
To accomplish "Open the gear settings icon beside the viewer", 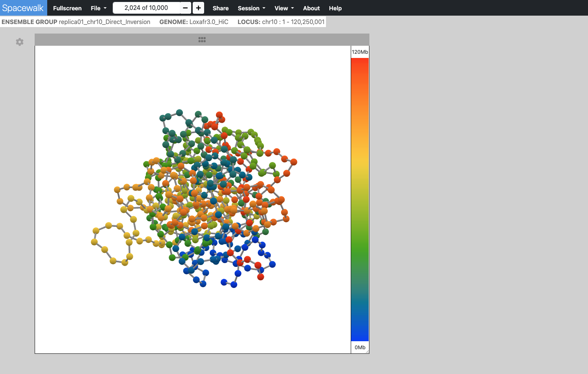I will coord(20,42).
